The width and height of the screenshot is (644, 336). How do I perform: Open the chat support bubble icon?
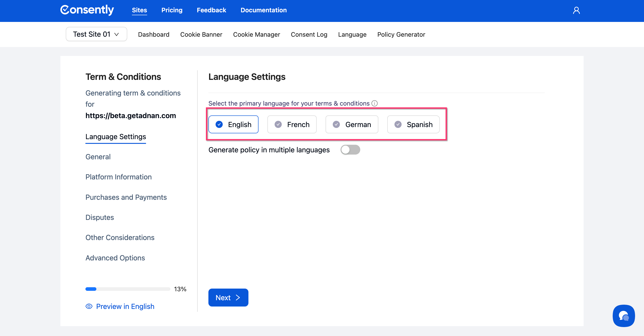coord(623,316)
